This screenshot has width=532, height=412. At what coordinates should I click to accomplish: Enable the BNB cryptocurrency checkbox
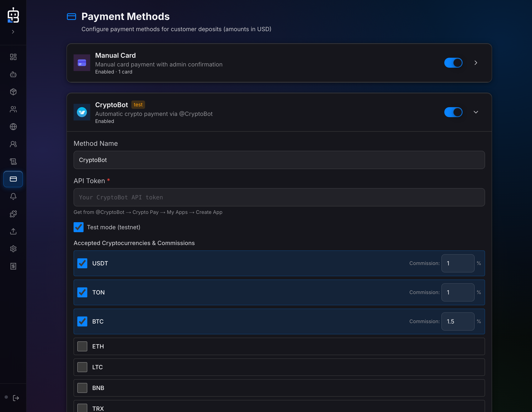pos(82,388)
